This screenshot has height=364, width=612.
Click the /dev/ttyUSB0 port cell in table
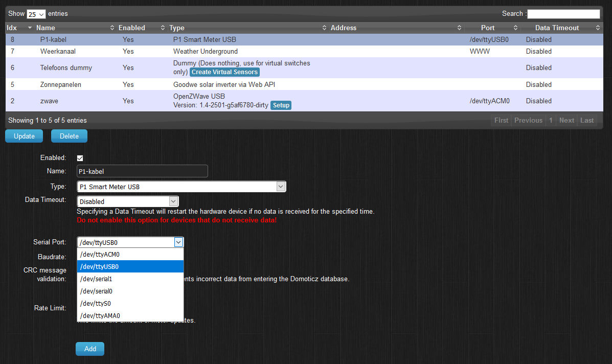coord(489,40)
